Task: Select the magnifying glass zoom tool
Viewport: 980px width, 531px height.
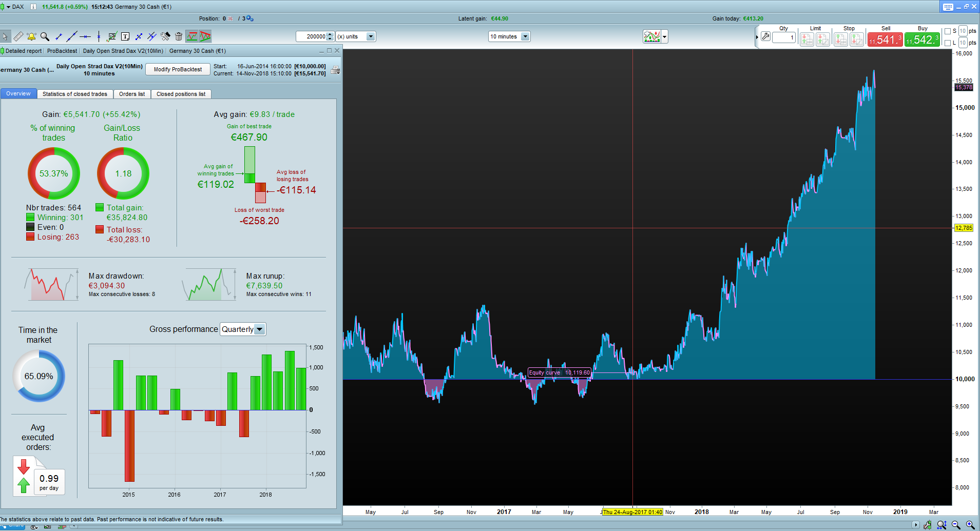Action: point(45,36)
